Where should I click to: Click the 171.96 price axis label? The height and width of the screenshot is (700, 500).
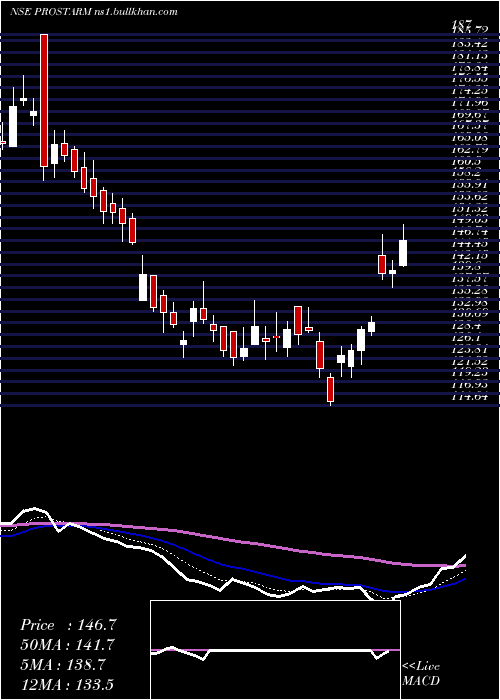pos(469,103)
